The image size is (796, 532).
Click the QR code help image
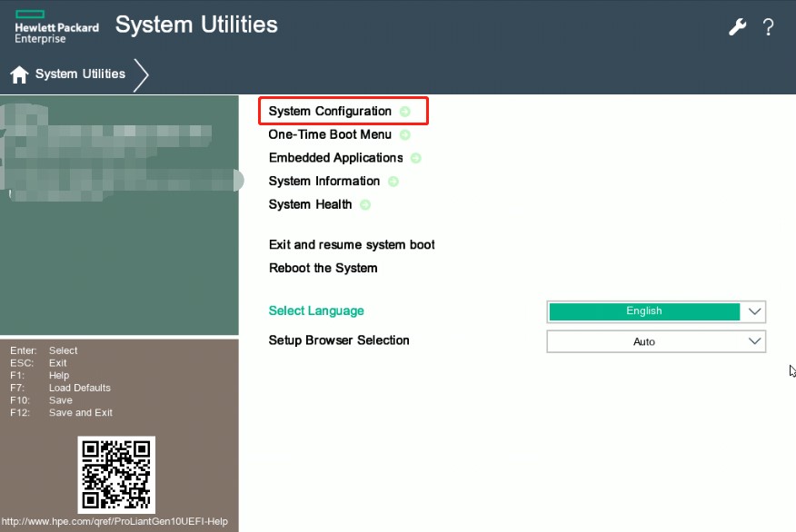click(x=115, y=474)
